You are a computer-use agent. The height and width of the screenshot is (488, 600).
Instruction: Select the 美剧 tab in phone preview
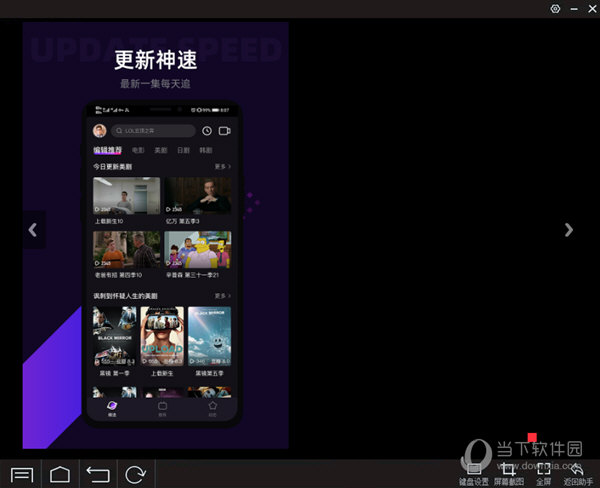point(161,150)
